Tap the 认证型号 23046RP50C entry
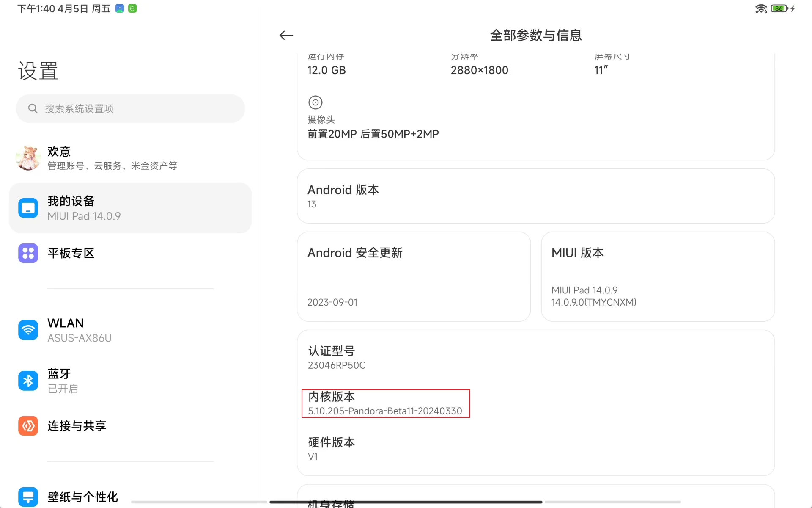 [337, 358]
